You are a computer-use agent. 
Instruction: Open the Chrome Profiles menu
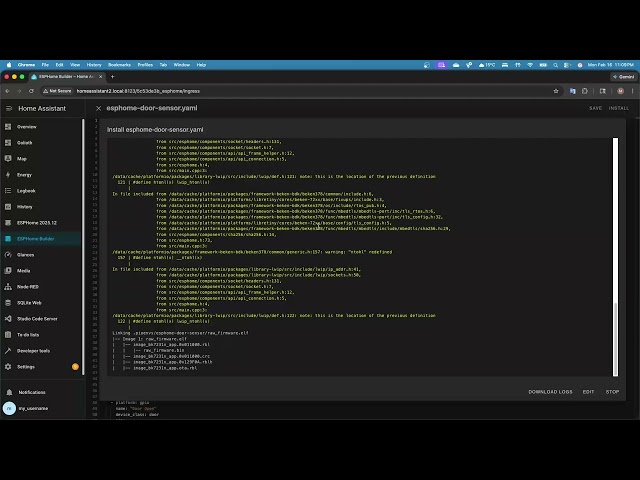[x=145, y=65]
